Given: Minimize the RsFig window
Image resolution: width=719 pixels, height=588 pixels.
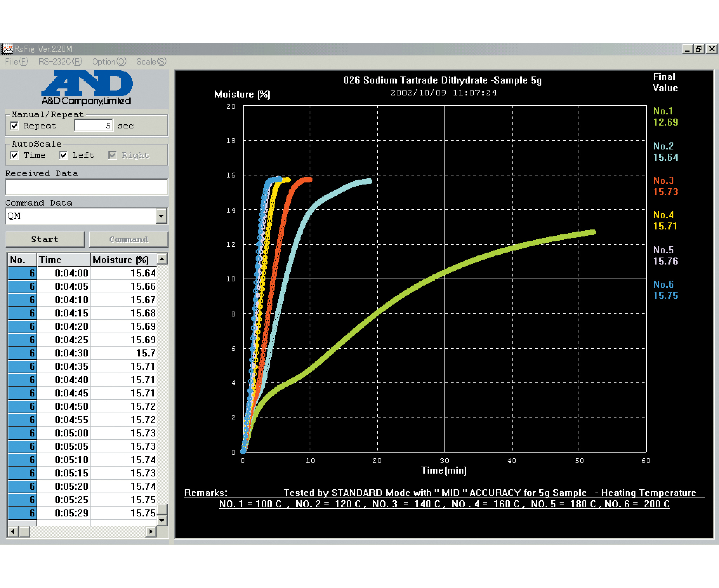Looking at the screenshot, I should tap(687, 49).
